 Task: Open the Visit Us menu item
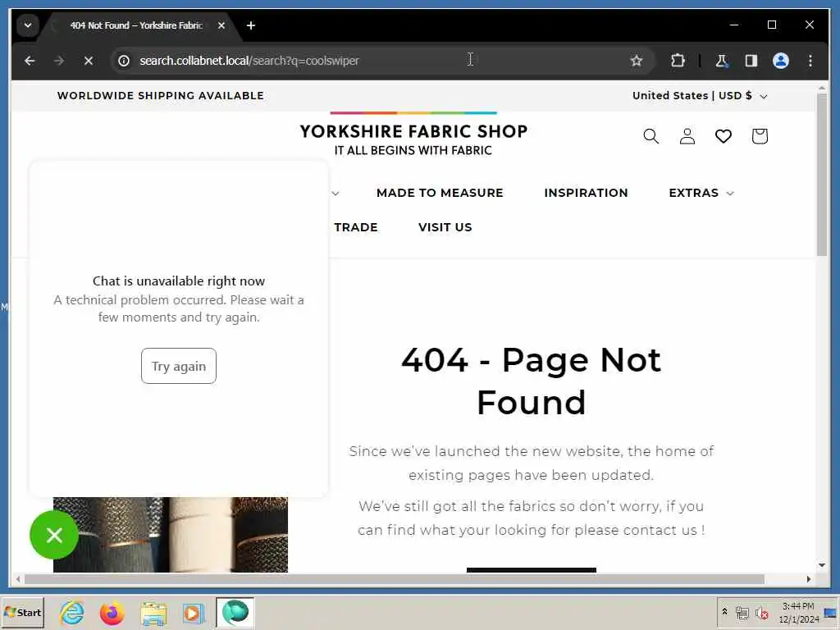point(445,227)
